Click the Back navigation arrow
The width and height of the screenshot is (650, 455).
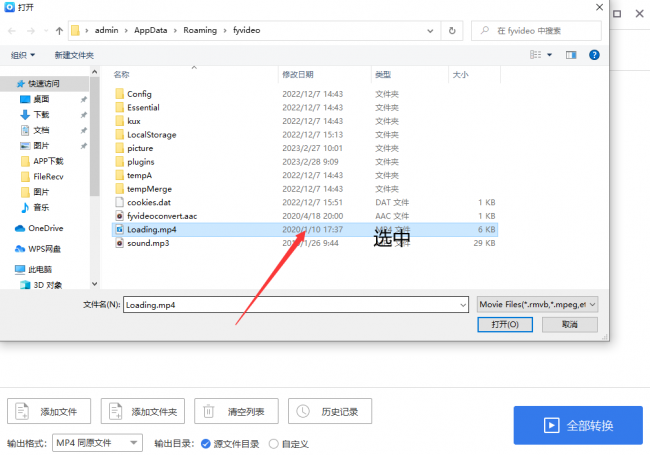click(12, 31)
